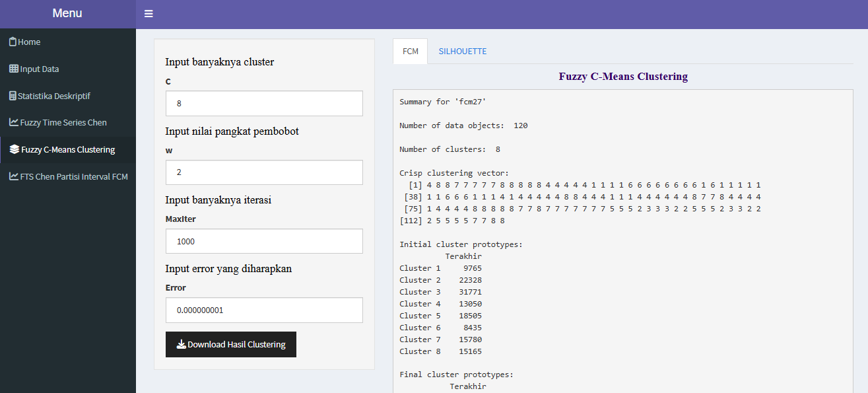The image size is (868, 393).
Task: Click the clipboard icon beside Home
Action: pos(13,42)
